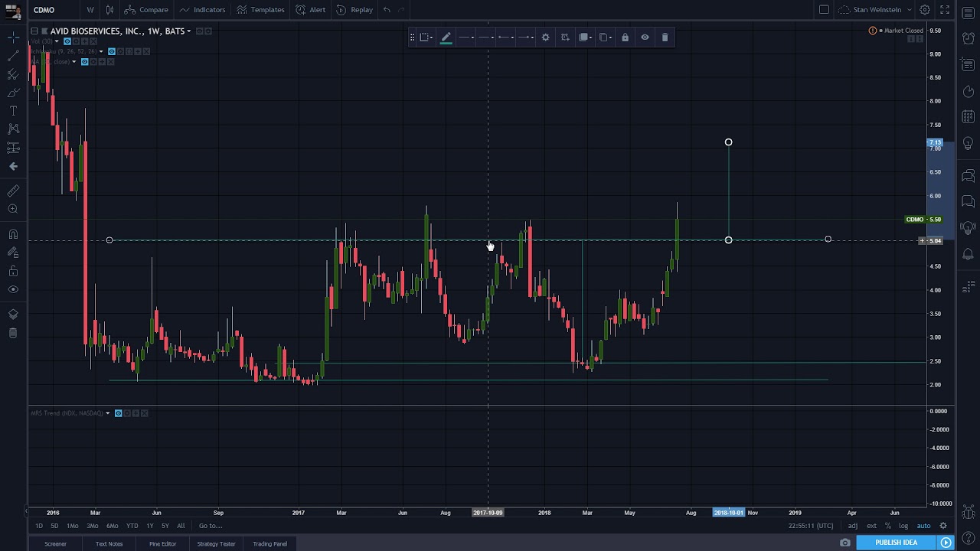This screenshot has width=980, height=551.
Task: Toggle percent scale option
Action: 888,526
